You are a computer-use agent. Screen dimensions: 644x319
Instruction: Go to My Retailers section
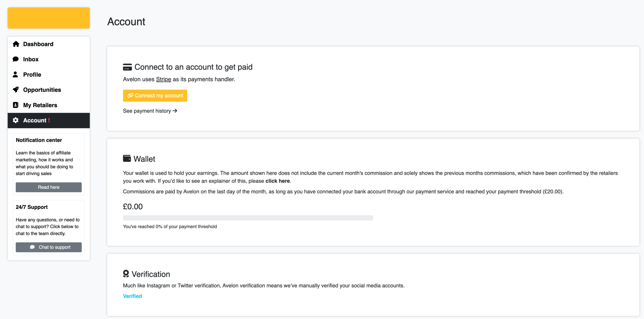[40, 105]
